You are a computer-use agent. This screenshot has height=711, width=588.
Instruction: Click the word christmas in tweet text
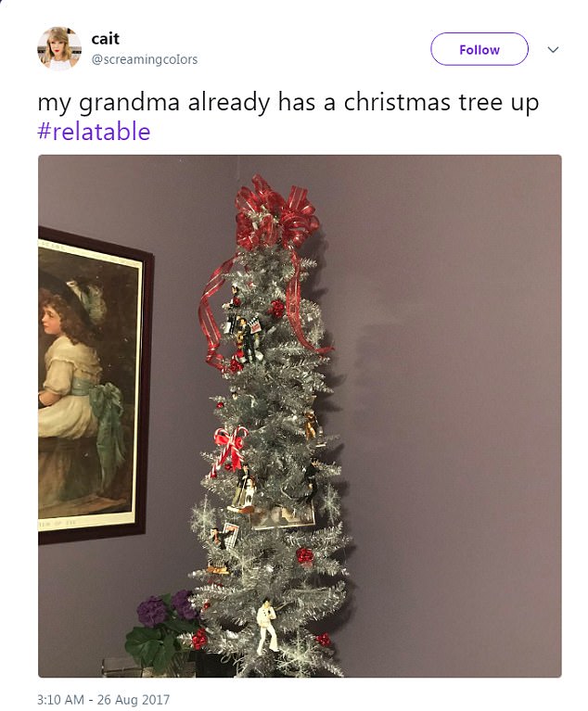click(397, 102)
